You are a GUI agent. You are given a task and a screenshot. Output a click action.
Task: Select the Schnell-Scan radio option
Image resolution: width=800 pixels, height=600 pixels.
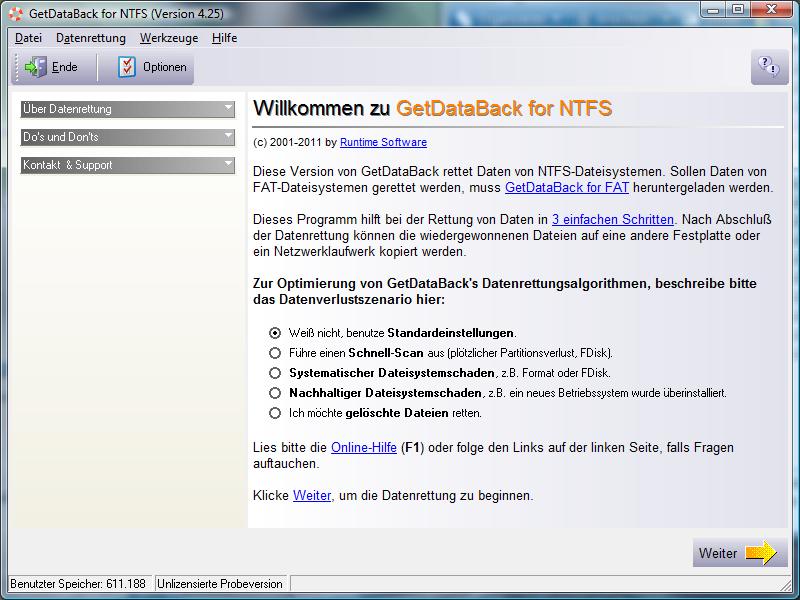(x=275, y=353)
